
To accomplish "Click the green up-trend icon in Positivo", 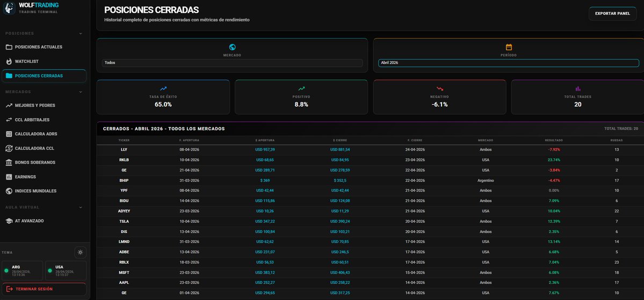I will (301, 88).
